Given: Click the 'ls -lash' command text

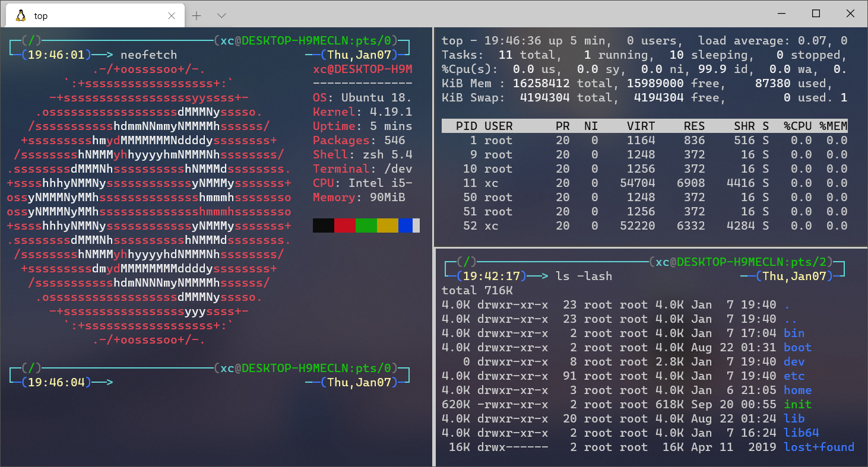Looking at the screenshot, I should tap(584, 276).
